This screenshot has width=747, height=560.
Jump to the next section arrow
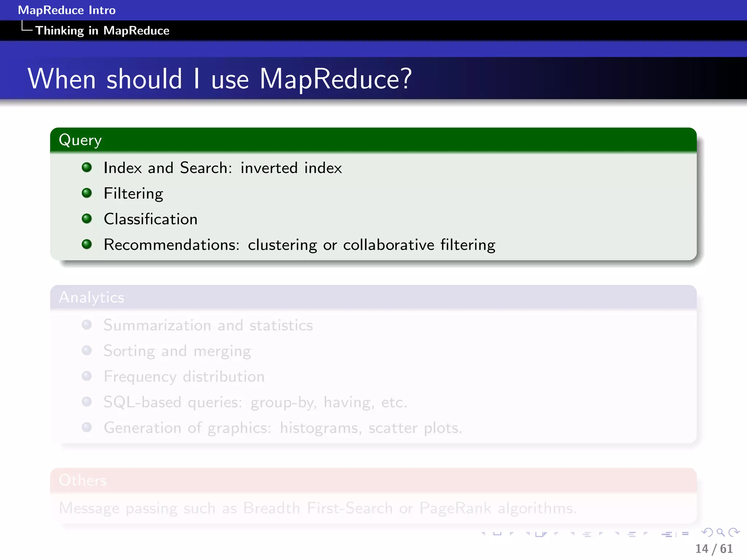coord(646,533)
